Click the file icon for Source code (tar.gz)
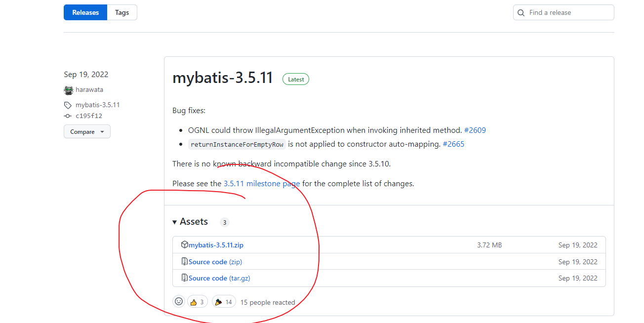Screen dimensions: 644x323 coord(185,278)
